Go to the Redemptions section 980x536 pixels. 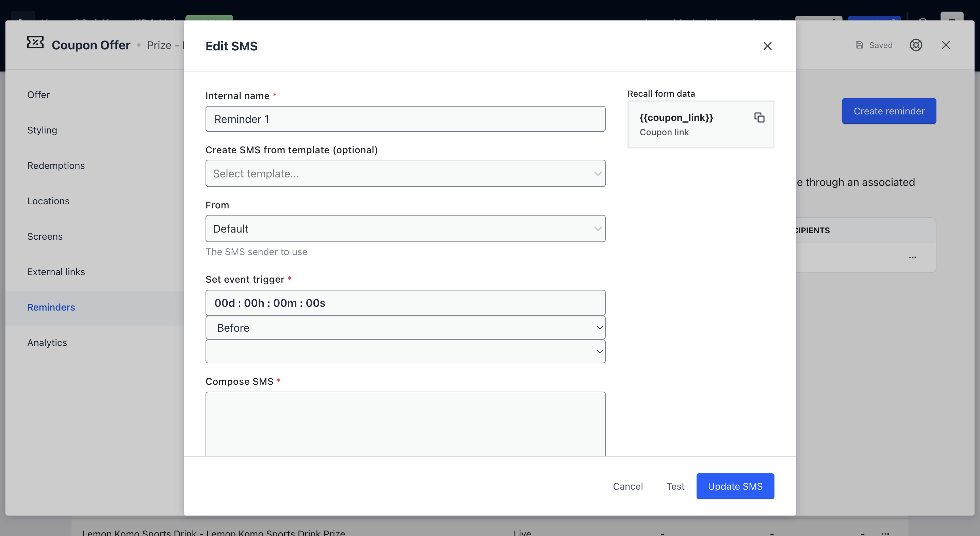coord(56,165)
